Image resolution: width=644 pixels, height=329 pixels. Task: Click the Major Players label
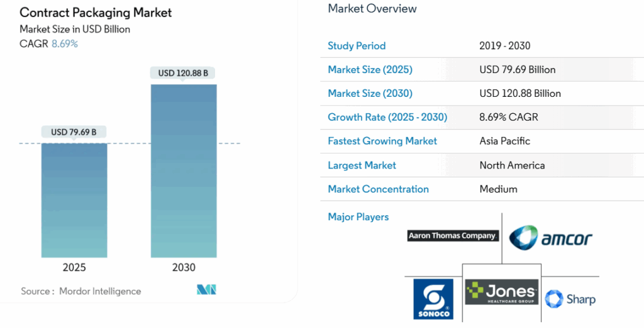(x=358, y=217)
